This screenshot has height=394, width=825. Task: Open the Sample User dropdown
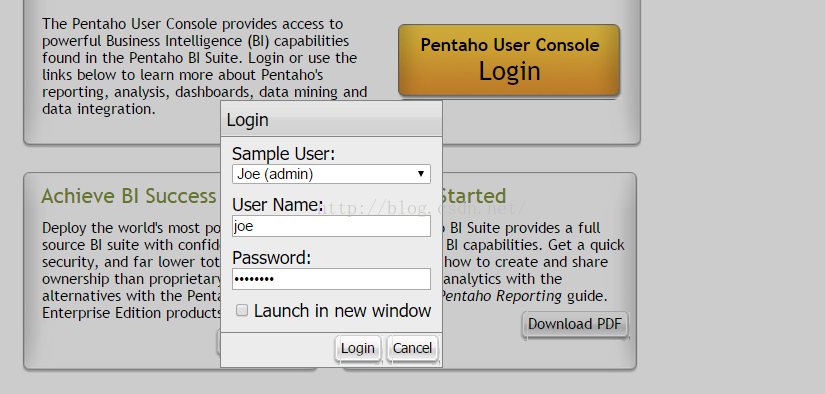331,174
